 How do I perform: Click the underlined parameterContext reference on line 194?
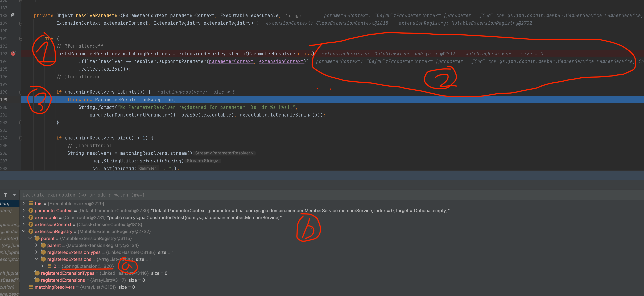point(231,61)
